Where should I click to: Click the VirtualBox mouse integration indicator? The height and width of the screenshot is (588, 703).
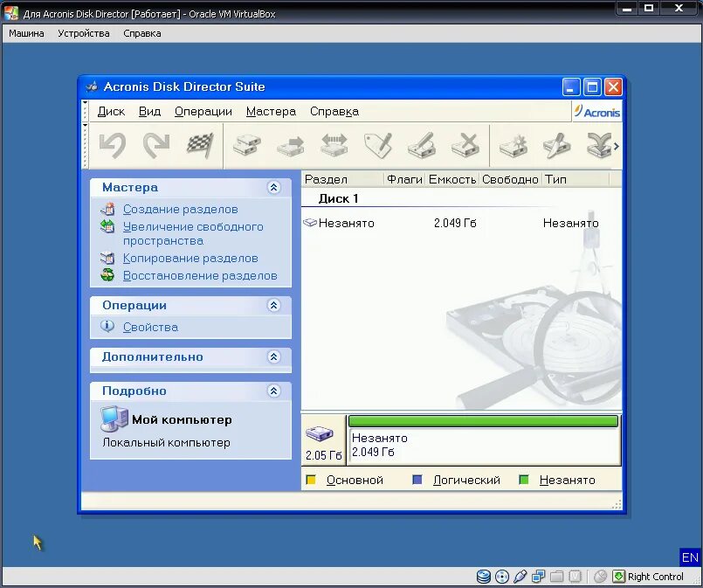[x=600, y=577]
